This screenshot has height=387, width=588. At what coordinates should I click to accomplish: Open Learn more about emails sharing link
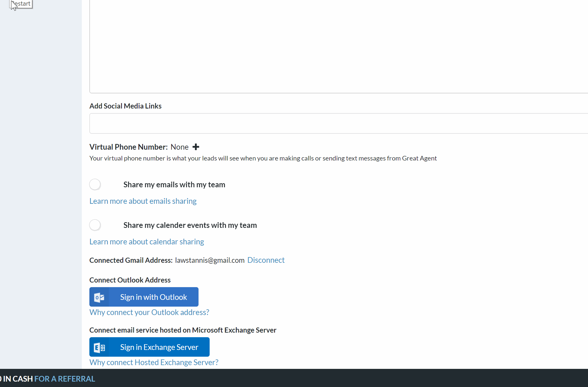pos(143,201)
